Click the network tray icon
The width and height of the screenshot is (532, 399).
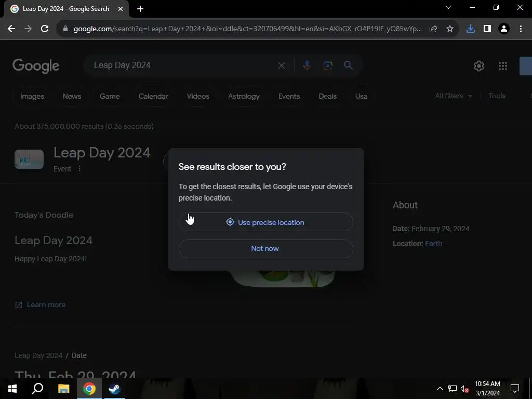point(453,389)
